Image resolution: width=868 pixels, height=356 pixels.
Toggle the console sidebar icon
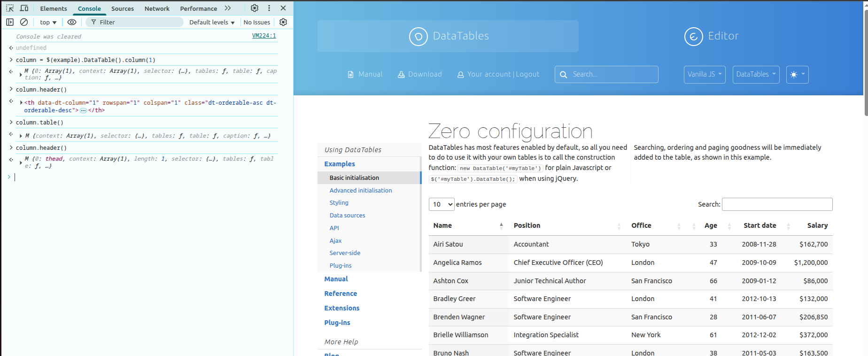(10, 22)
